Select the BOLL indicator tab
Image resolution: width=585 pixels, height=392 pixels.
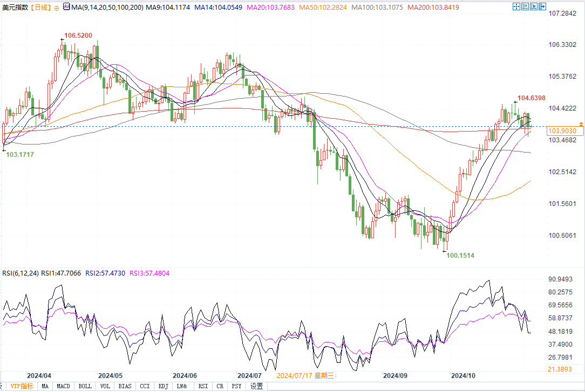(85, 386)
